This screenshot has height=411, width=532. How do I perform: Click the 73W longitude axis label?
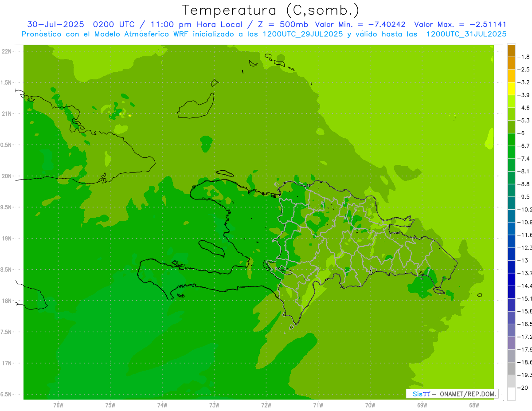click(x=214, y=404)
